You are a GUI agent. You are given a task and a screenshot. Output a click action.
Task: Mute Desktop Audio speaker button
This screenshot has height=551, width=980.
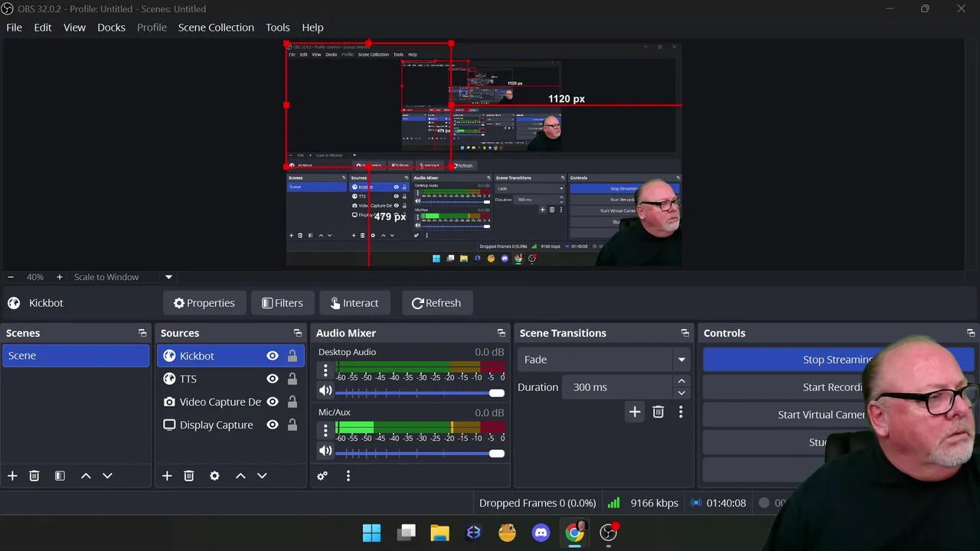pos(325,391)
